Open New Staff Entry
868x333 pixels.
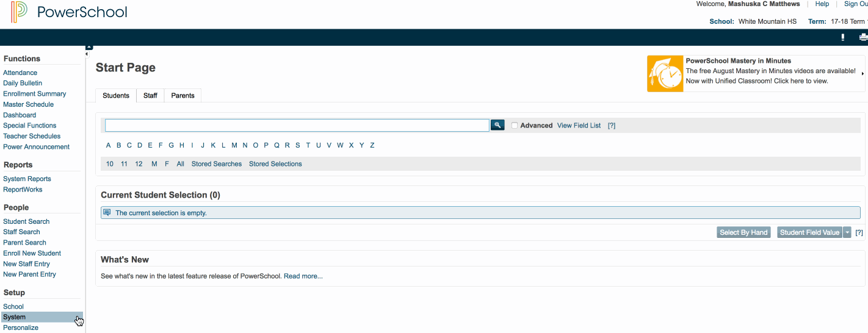tap(26, 264)
